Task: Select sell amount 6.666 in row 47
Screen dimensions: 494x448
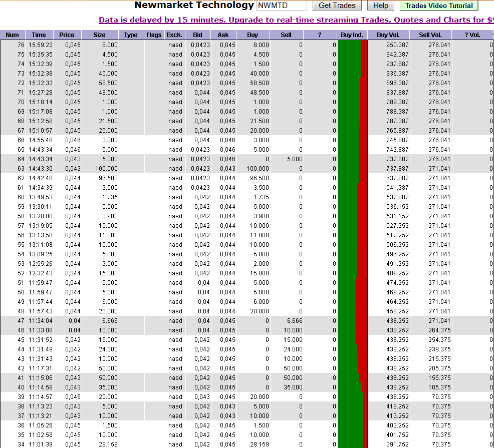Action: (295, 321)
